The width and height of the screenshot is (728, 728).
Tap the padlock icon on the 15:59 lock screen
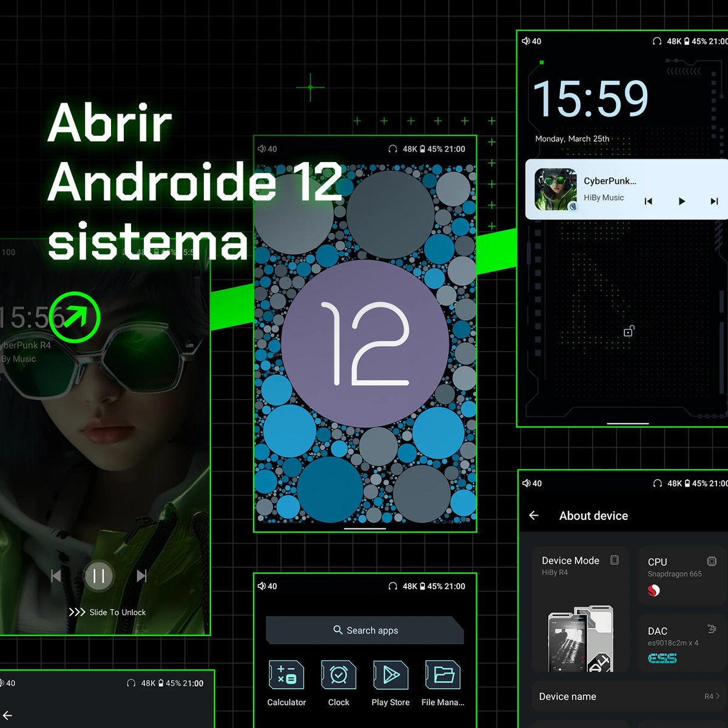[x=629, y=331]
